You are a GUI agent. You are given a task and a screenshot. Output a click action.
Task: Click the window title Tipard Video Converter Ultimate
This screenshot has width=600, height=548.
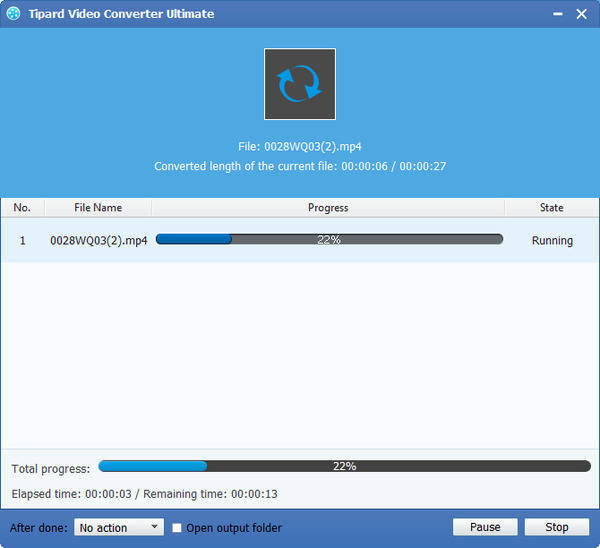[121, 14]
